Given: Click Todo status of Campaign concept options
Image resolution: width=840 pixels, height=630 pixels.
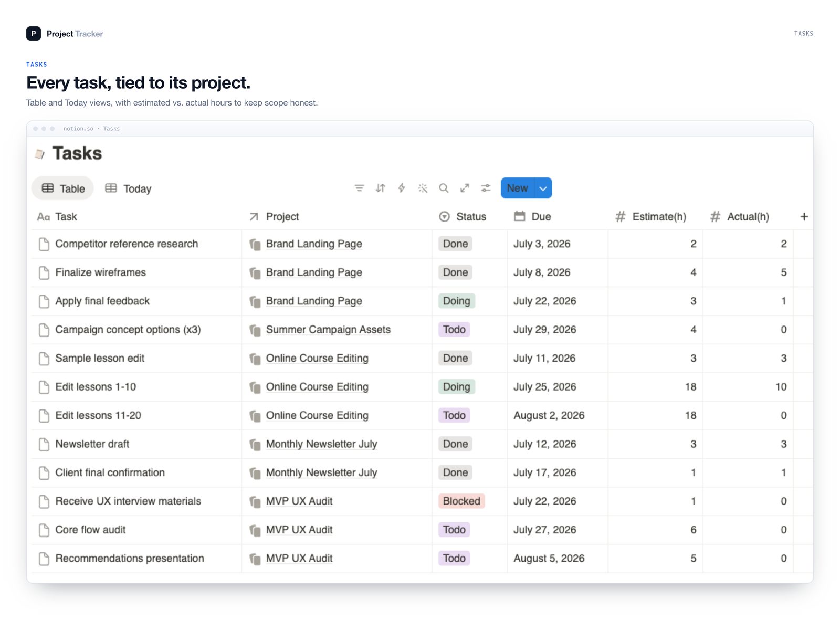Looking at the screenshot, I should pyautogui.click(x=454, y=330).
